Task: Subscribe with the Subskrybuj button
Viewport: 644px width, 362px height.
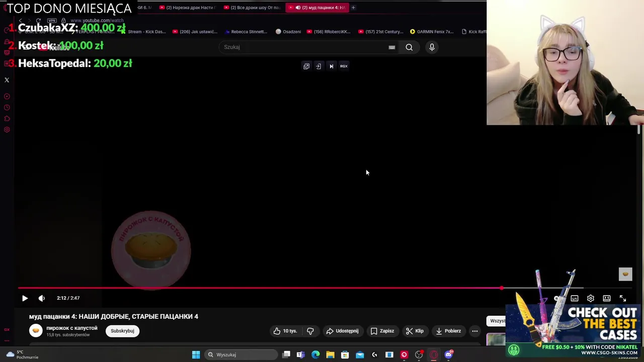Action: pos(122,331)
